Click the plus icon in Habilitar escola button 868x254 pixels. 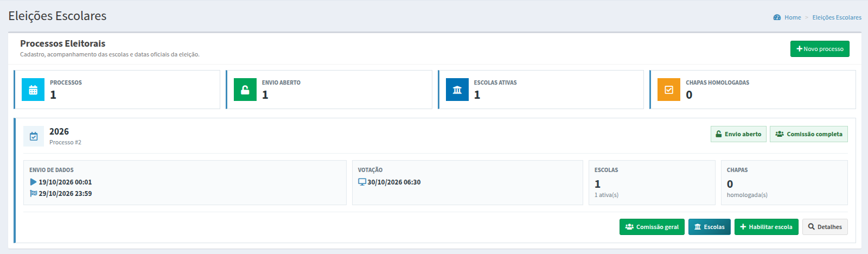coord(743,227)
